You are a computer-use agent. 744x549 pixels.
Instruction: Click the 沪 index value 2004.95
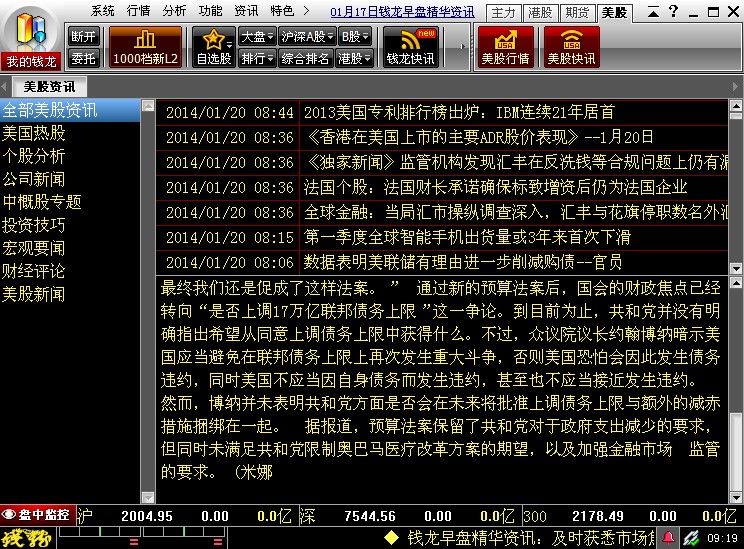pyautogui.click(x=147, y=516)
